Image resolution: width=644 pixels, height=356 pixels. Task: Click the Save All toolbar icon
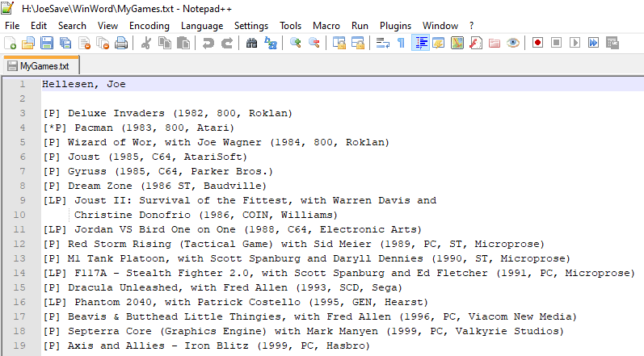(65, 43)
